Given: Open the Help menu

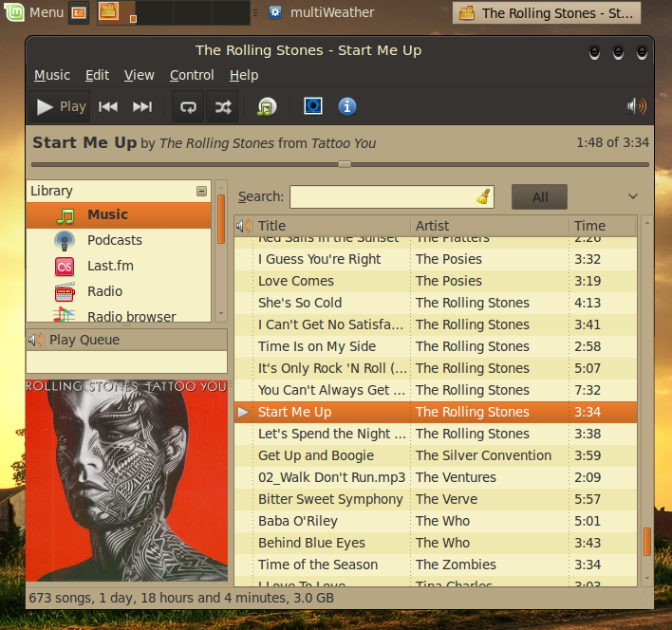Looking at the screenshot, I should pyautogui.click(x=244, y=75).
